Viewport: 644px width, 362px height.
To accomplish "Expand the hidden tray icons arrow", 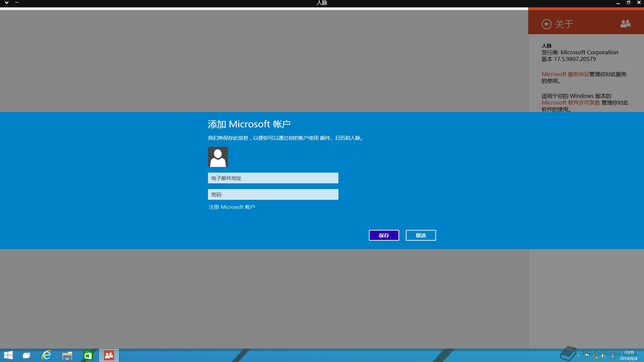I will pos(578,356).
